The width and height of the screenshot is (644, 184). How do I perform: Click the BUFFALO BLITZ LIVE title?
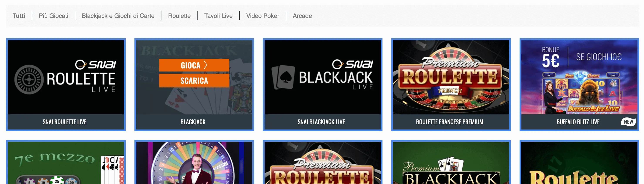pos(578,122)
